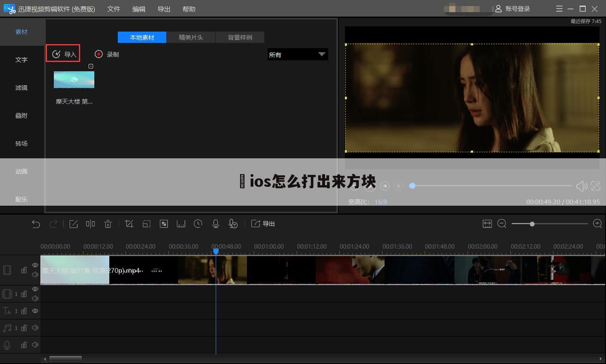Open speech-to-text microphone T icon
Viewport: 606px width, 364px height.
click(233, 224)
